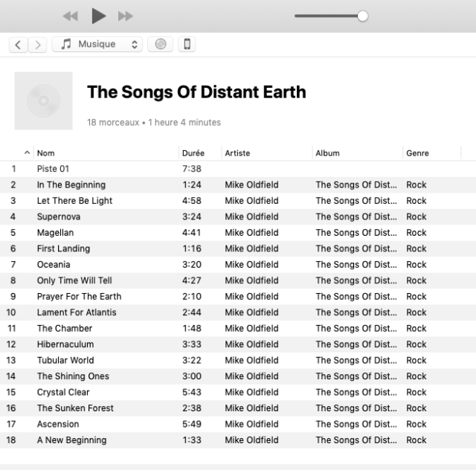
Task: Click the iPhone device icon button
Action: click(187, 45)
